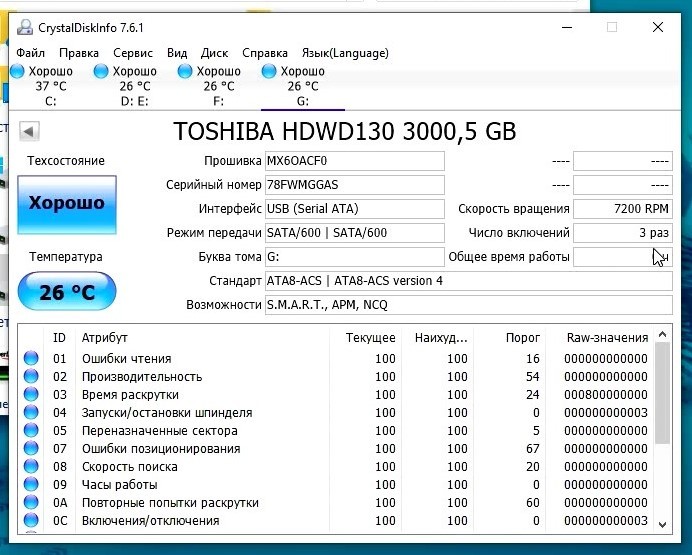This screenshot has height=555, width=692.
Task: Go to previous disk with left arrow
Action: (29, 131)
